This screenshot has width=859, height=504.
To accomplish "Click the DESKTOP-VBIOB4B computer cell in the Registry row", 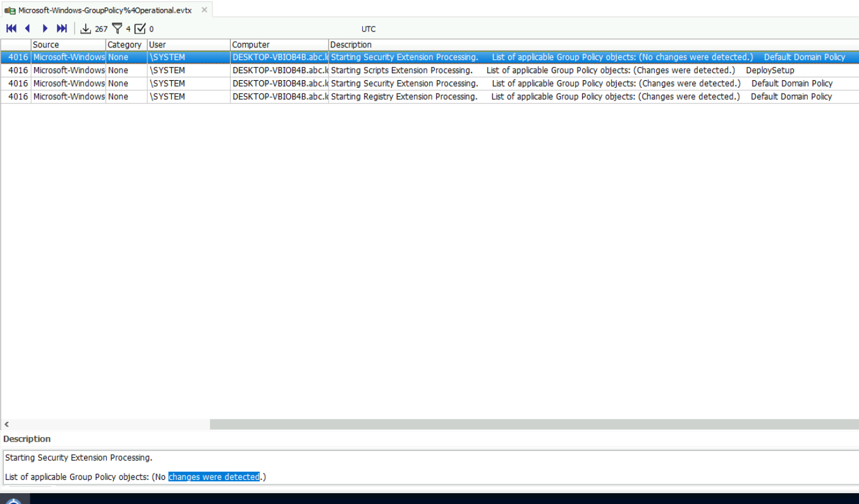I will point(279,97).
